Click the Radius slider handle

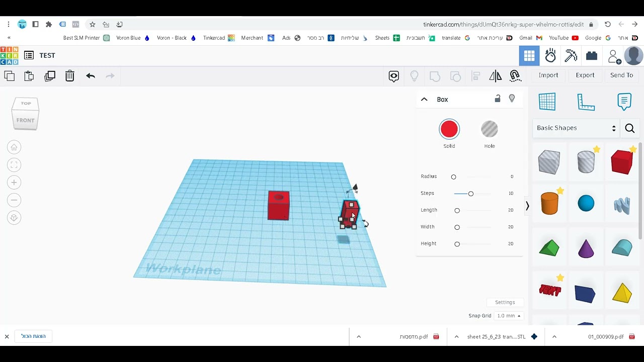[x=454, y=177]
